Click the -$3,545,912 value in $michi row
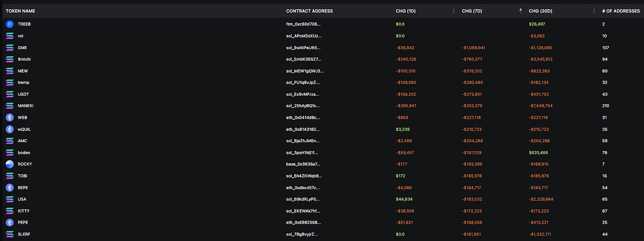 click(540, 59)
